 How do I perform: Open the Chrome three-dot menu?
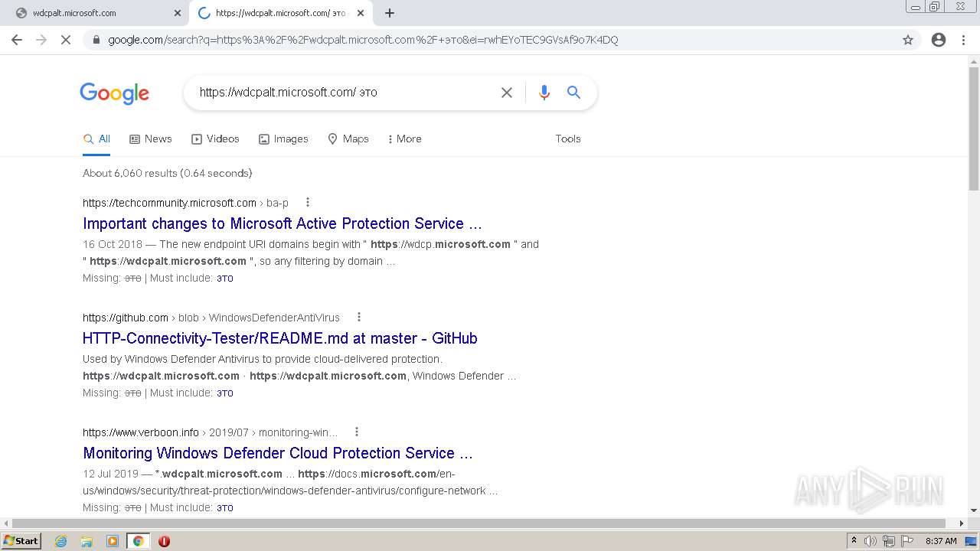tap(963, 40)
